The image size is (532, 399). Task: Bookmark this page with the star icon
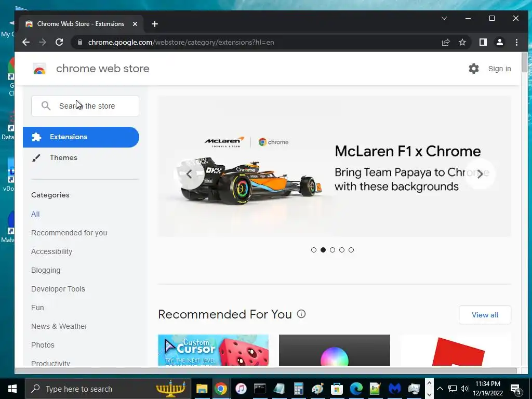(x=462, y=42)
